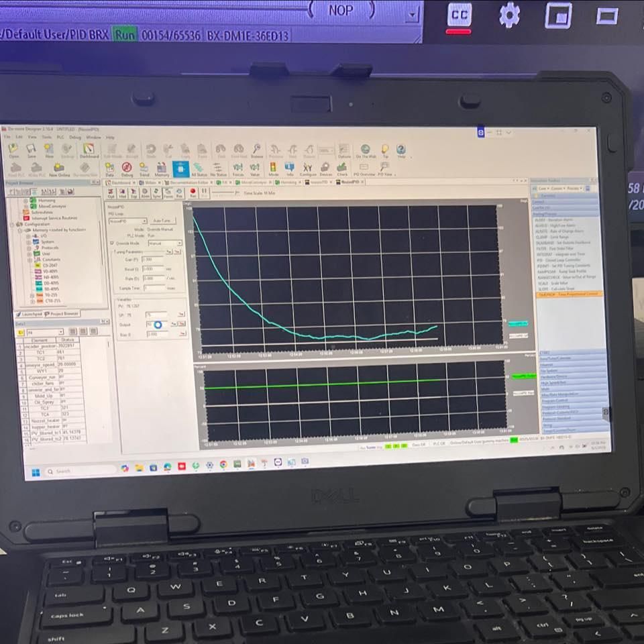Adjust the Time Scale slider
Screen dimensions: 644x644
tap(235, 193)
